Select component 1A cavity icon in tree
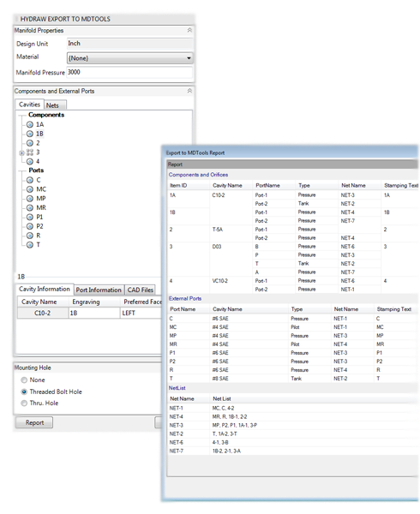The height and width of the screenshot is (514, 420). pos(30,124)
